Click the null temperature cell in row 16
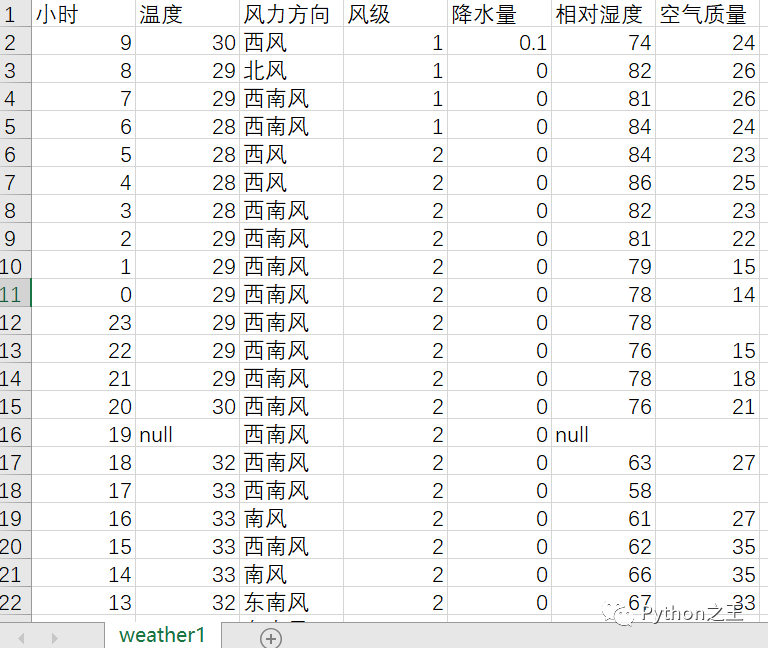This screenshot has height=648, width=768. click(x=188, y=434)
